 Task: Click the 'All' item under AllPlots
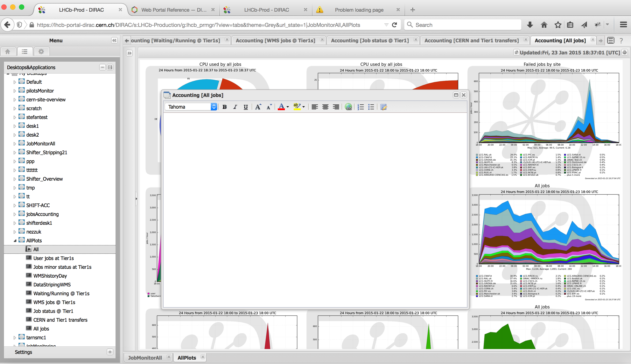[36, 249]
